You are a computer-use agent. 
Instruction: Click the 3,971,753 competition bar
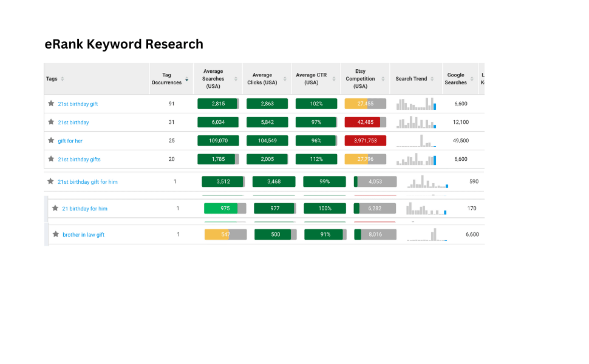(366, 140)
